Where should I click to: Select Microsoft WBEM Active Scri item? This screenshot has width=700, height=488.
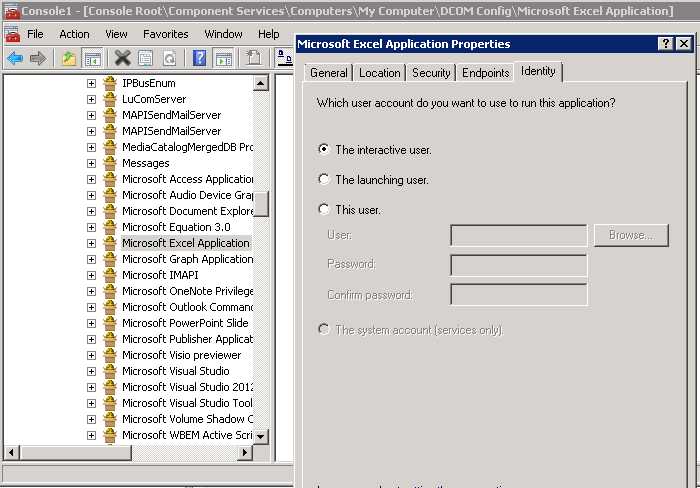click(187, 435)
